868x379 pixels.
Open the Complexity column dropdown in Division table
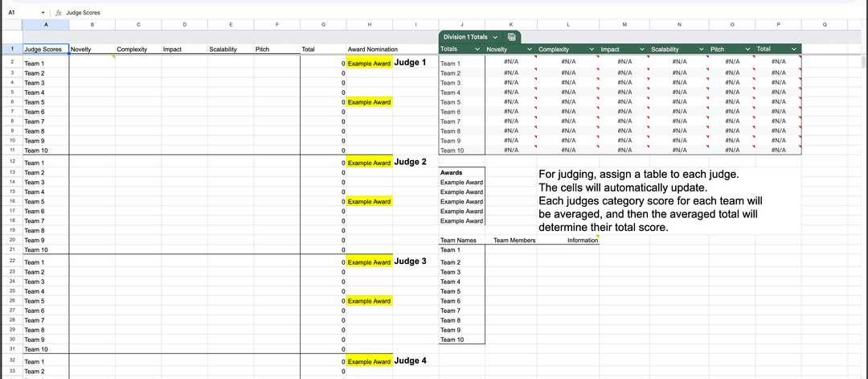(592, 49)
